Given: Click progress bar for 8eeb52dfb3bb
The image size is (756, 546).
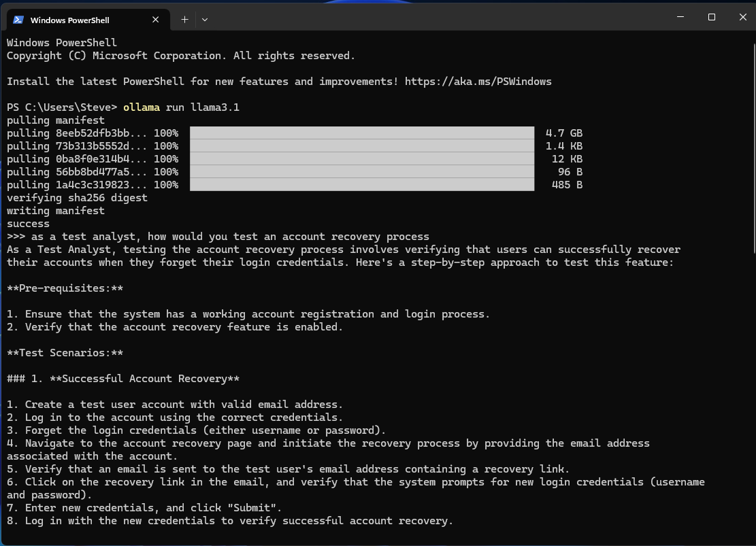Looking at the screenshot, I should (x=362, y=133).
